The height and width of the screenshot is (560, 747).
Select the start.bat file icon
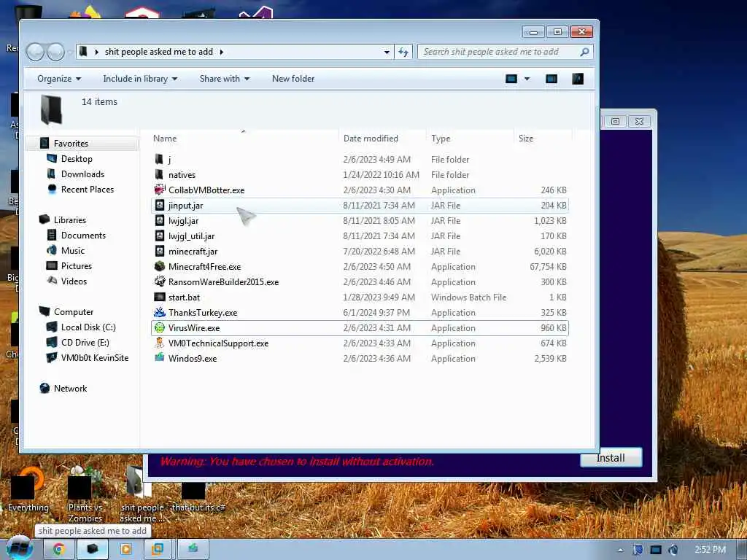point(160,297)
